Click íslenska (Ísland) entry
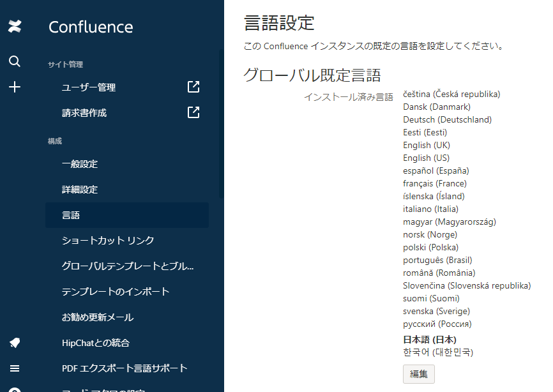The image size is (553, 392). pos(434,197)
